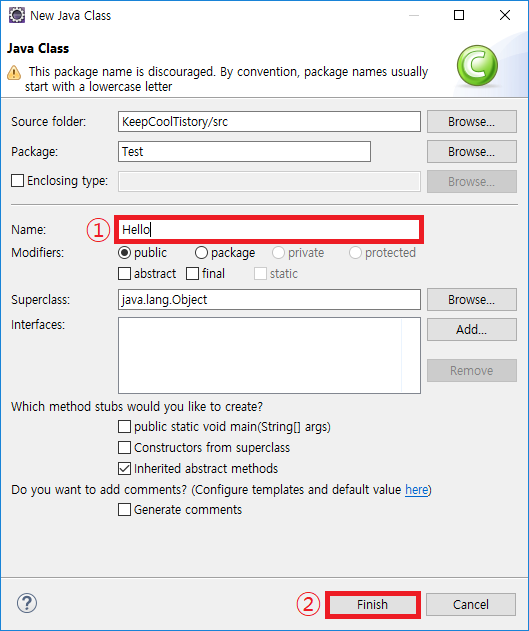Click the Finish button

point(373,604)
